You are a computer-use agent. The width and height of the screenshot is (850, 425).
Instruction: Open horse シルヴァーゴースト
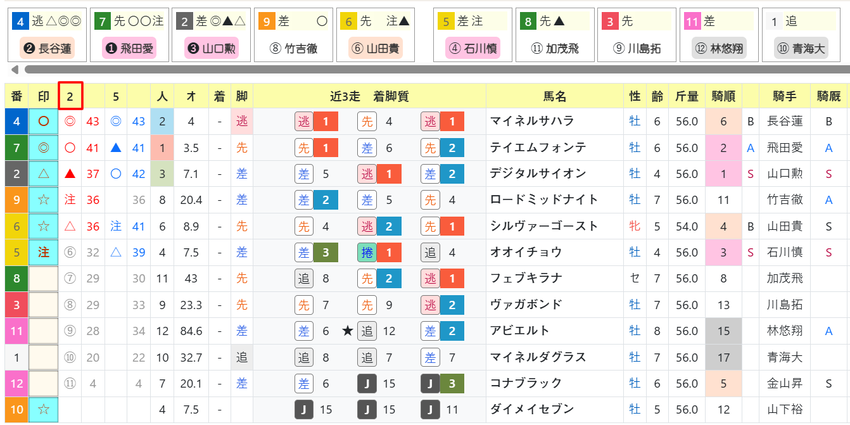(543, 226)
